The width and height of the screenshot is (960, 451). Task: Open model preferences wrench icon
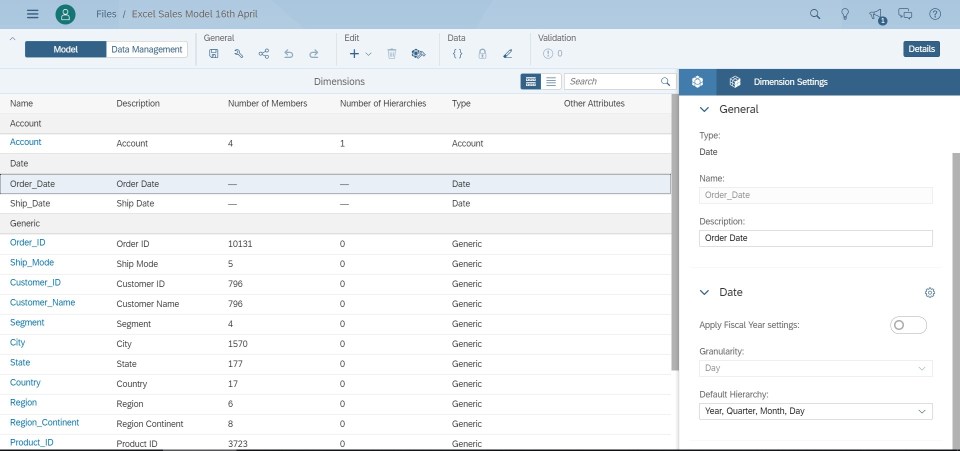pos(239,54)
